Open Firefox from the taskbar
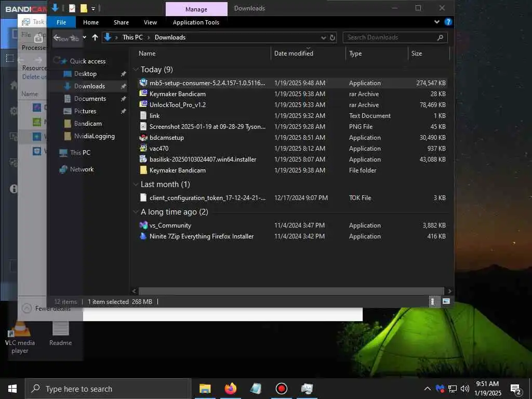Screen dimensions: 532x399 pyautogui.click(x=230, y=389)
